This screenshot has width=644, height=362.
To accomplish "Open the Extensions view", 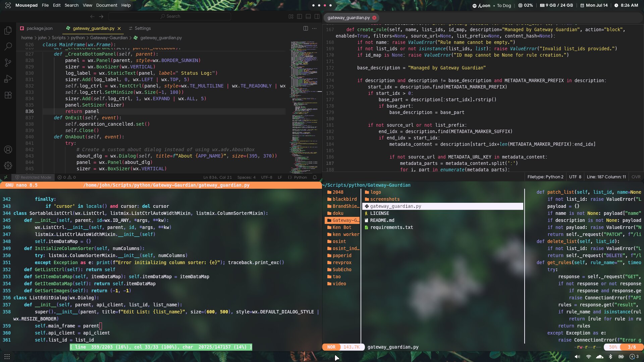I will (8, 95).
